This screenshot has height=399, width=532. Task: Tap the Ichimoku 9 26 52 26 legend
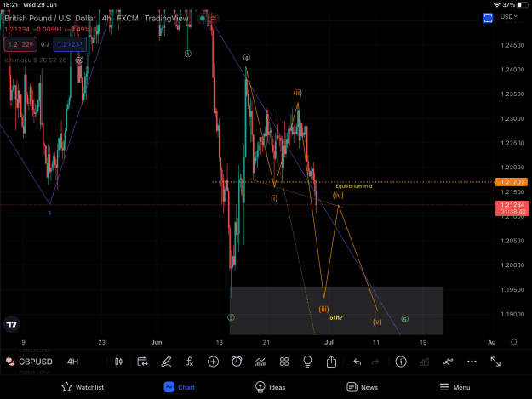[x=35, y=60]
